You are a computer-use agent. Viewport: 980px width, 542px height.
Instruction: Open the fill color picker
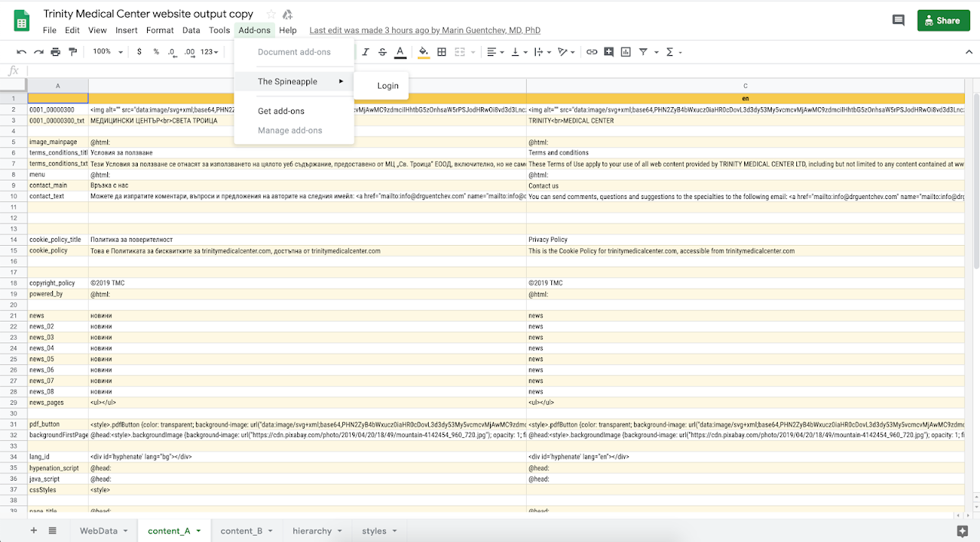(423, 52)
